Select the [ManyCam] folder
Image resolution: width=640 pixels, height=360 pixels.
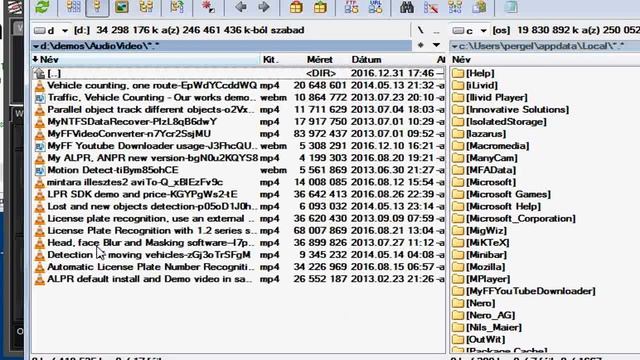coord(491,158)
